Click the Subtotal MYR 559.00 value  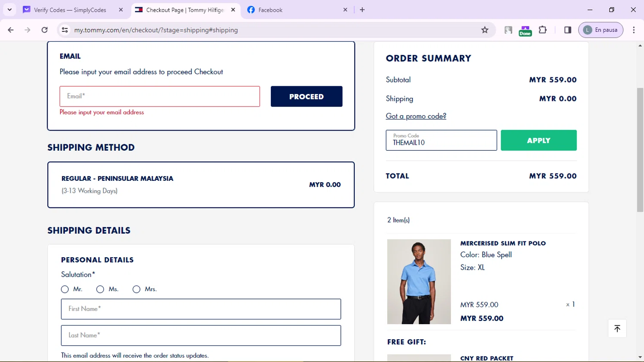tap(553, 80)
